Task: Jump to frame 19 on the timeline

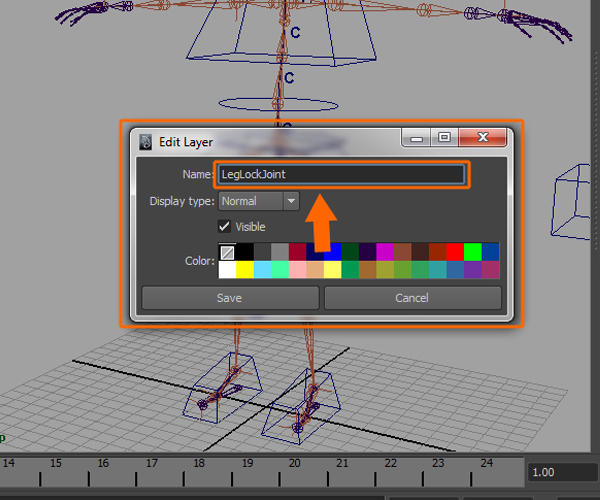Action: (x=248, y=463)
